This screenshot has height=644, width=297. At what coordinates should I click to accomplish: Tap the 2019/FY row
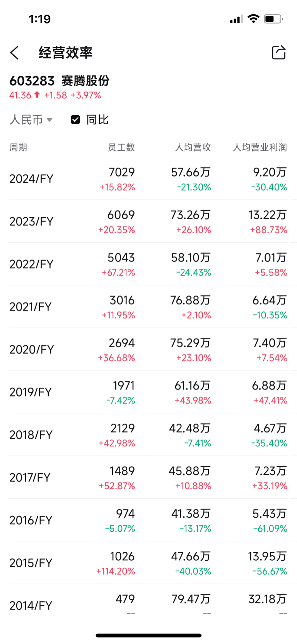tap(148, 392)
